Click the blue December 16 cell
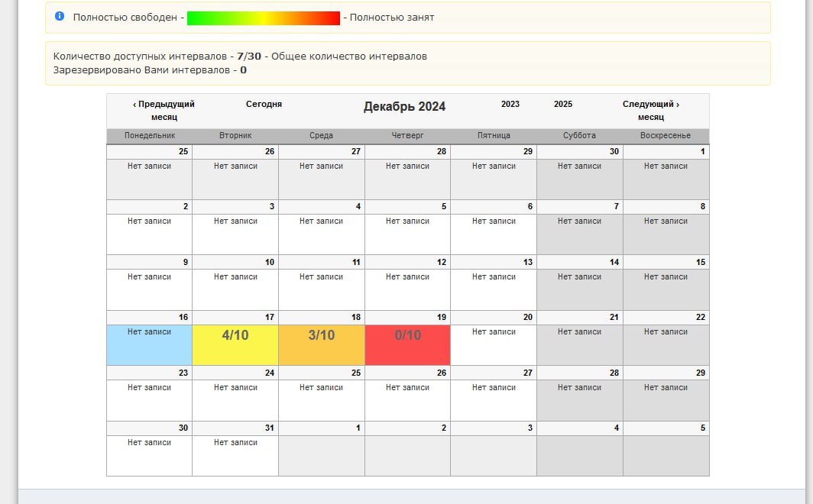 [x=149, y=344]
